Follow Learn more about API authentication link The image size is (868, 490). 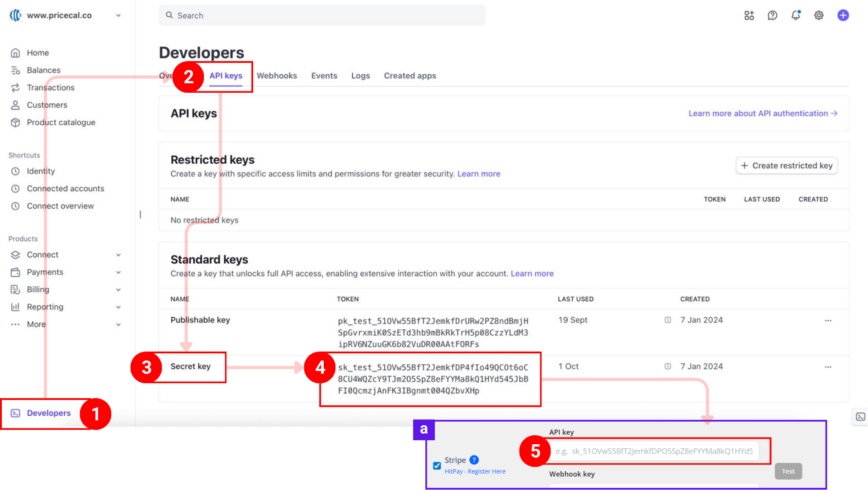click(x=762, y=114)
